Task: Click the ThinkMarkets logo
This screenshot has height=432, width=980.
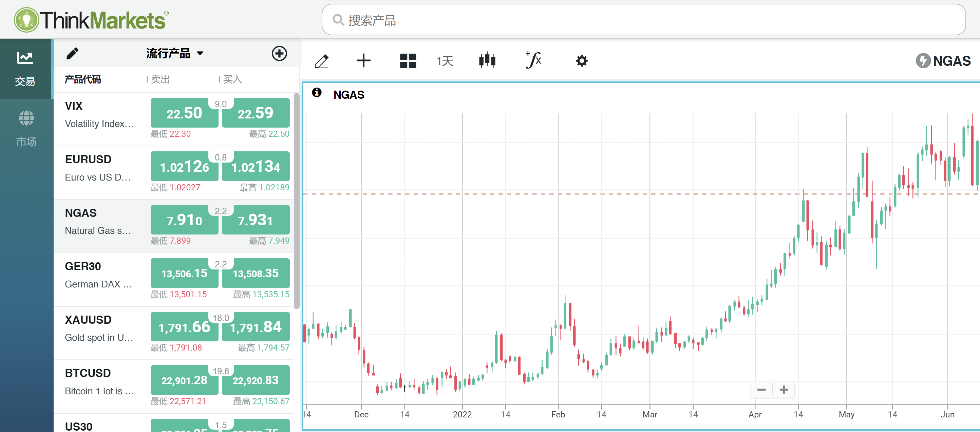Action: (x=91, y=20)
